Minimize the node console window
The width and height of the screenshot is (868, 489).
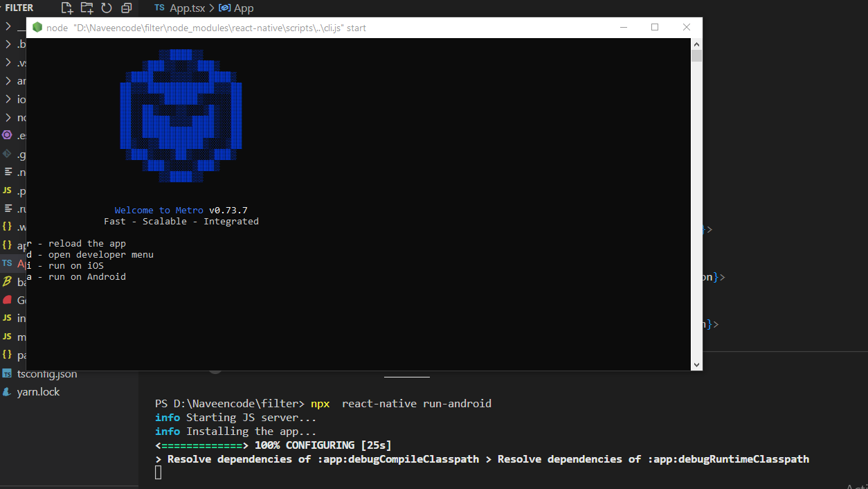click(623, 28)
